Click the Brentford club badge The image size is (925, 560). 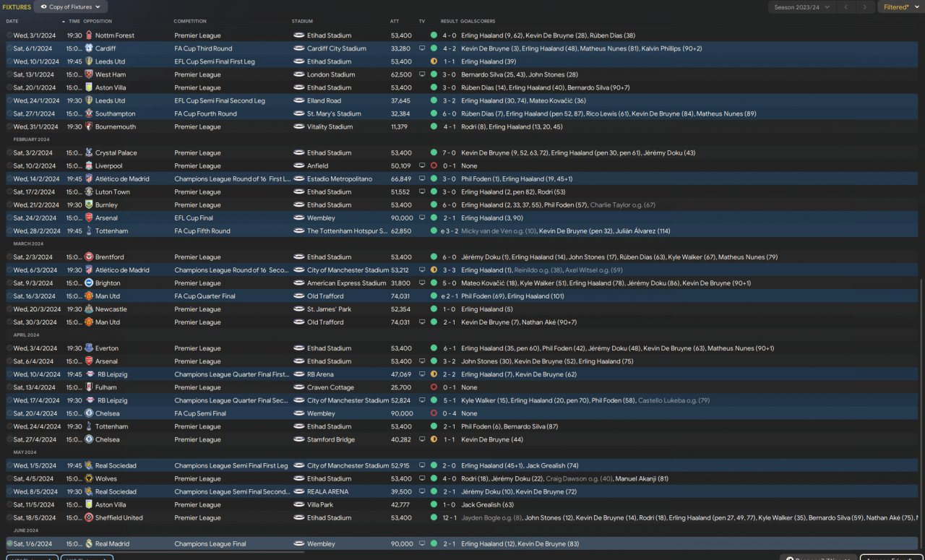tap(89, 257)
